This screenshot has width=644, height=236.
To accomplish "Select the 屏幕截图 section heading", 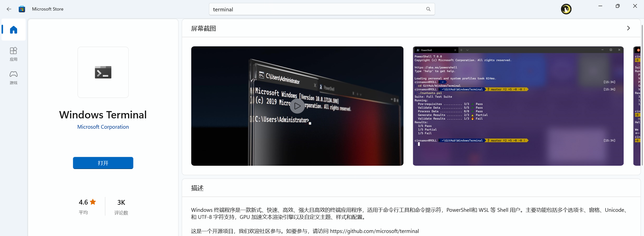I will [203, 28].
